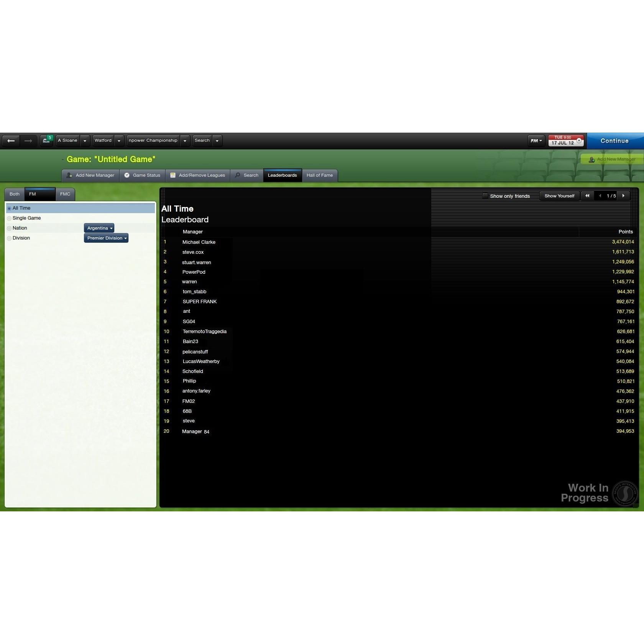Jump to first leaderboard page
The height and width of the screenshot is (644, 644).
click(x=587, y=196)
